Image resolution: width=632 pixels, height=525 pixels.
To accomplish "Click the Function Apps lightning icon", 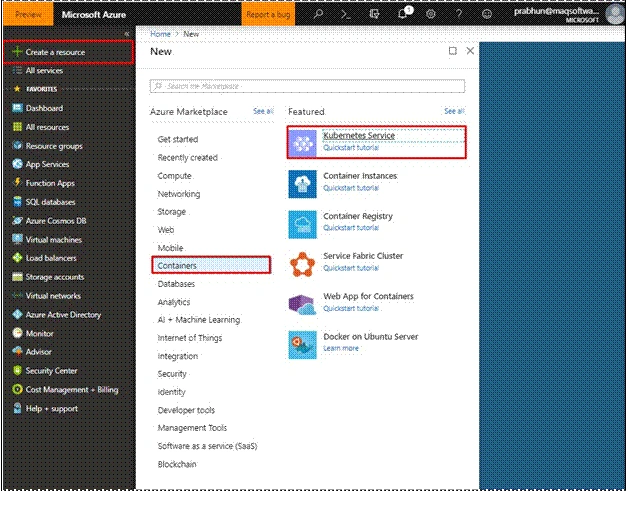I will pos(17,182).
